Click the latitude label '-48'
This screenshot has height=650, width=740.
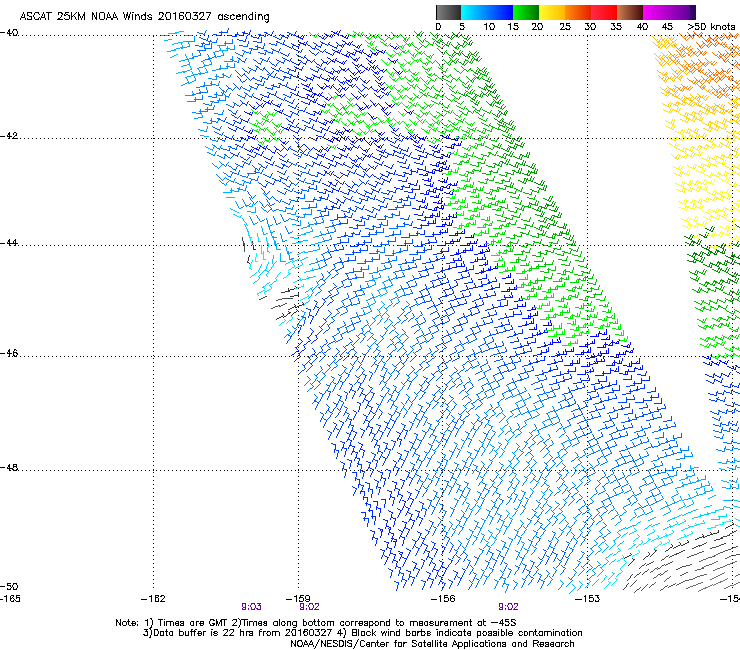point(9,468)
